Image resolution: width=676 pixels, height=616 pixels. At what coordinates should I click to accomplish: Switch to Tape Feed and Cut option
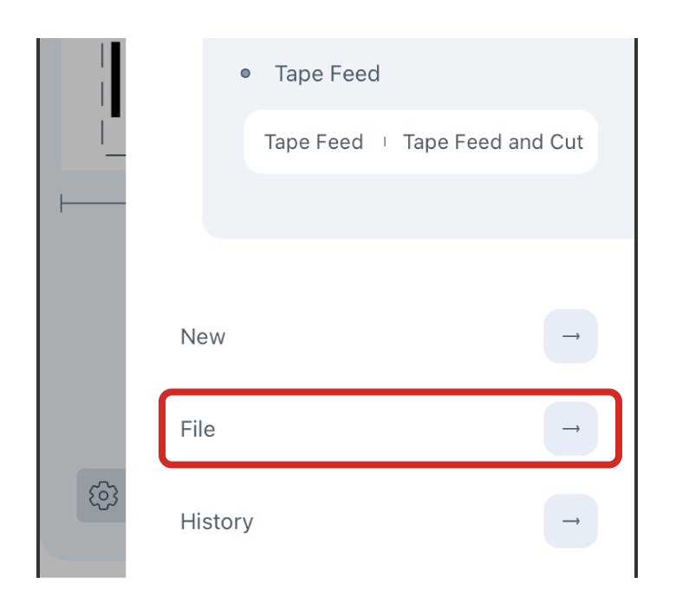(493, 142)
